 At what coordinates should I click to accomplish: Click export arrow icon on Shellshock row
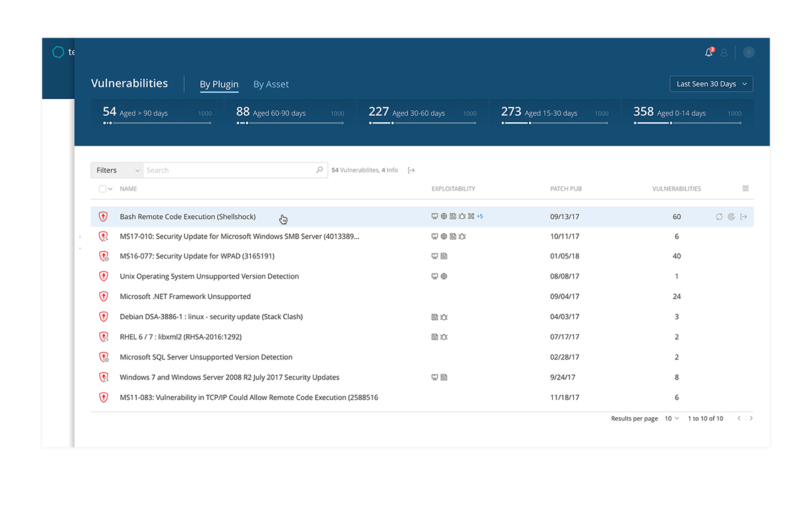pyautogui.click(x=743, y=217)
